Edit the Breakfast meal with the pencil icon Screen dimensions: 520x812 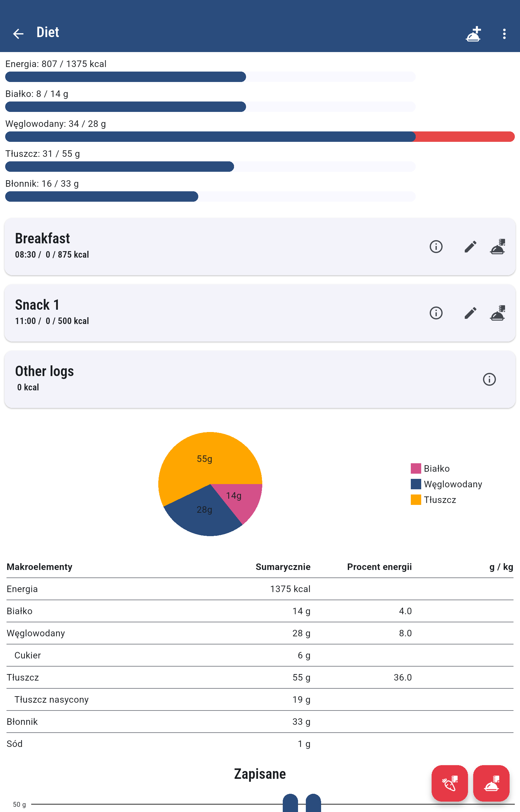(470, 247)
